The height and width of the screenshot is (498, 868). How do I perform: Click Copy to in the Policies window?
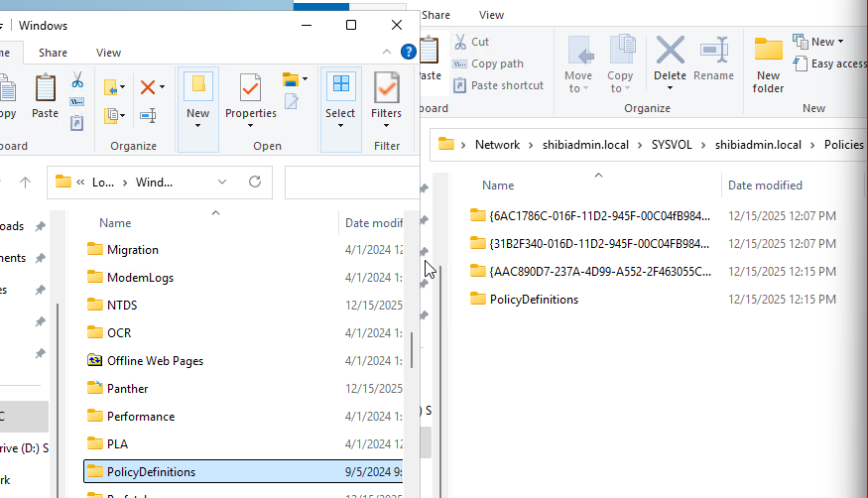coord(620,64)
